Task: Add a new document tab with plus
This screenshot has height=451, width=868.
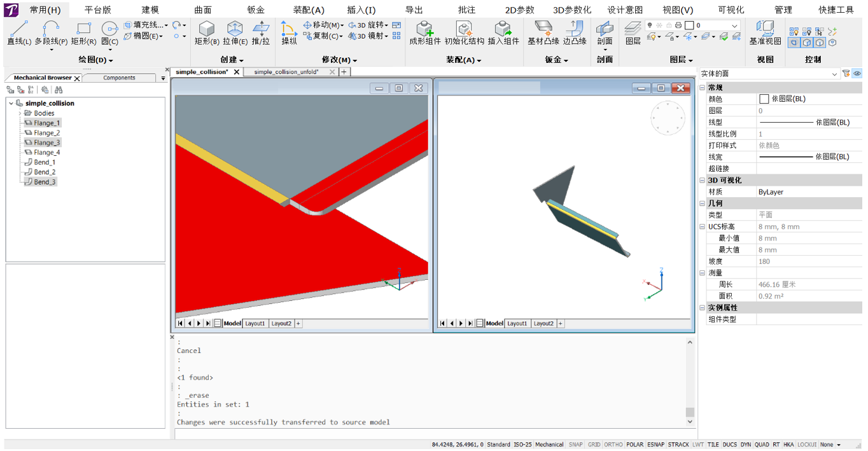Action: click(x=344, y=72)
